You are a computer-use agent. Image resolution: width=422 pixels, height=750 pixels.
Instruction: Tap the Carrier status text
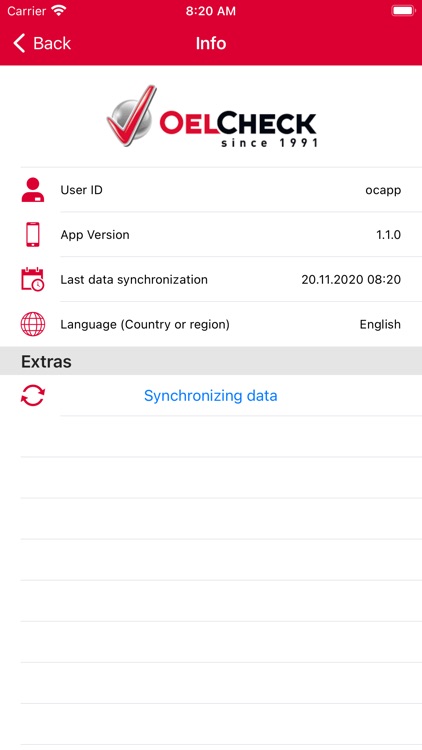27,11
